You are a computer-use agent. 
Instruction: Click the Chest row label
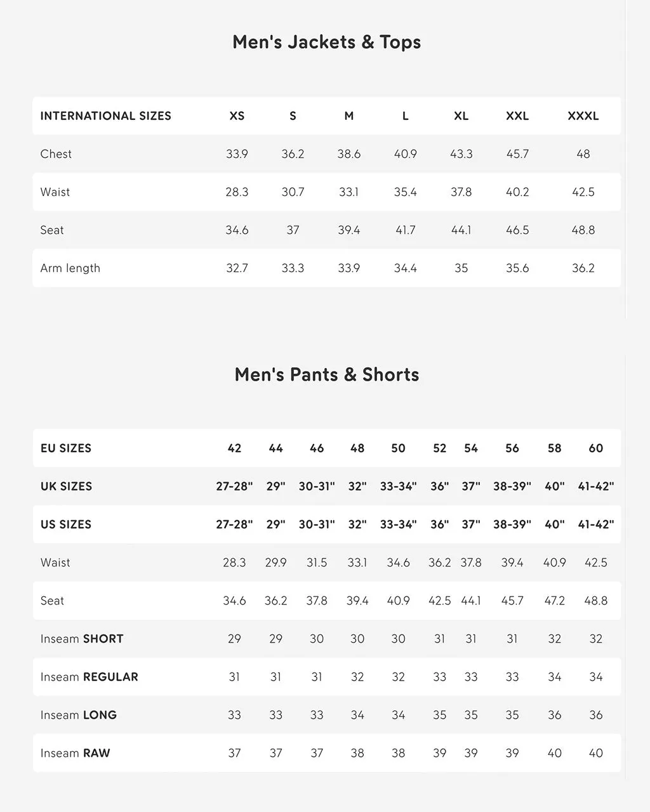coord(56,154)
